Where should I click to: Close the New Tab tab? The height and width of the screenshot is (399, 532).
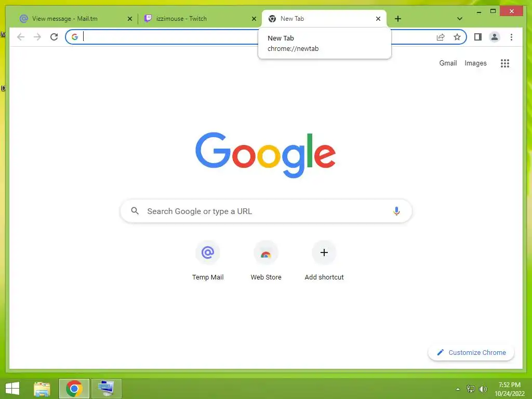[x=378, y=19]
